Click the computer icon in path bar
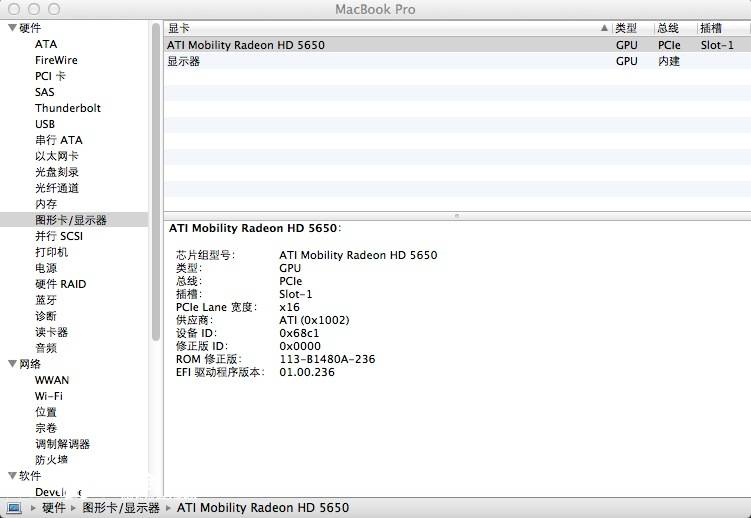Image resolution: width=751 pixels, height=518 pixels. pyautogui.click(x=14, y=507)
